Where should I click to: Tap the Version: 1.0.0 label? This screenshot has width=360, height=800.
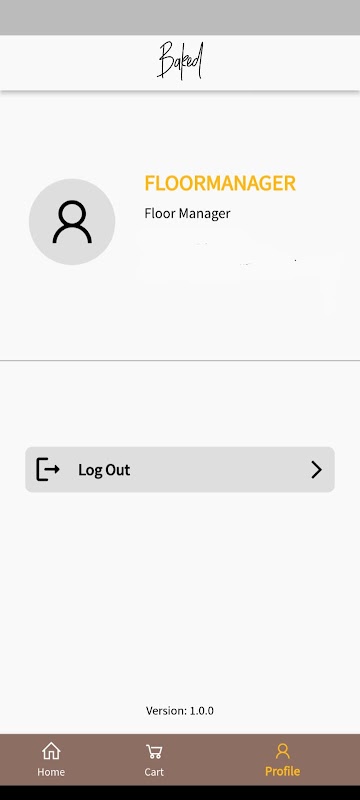(179, 711)
